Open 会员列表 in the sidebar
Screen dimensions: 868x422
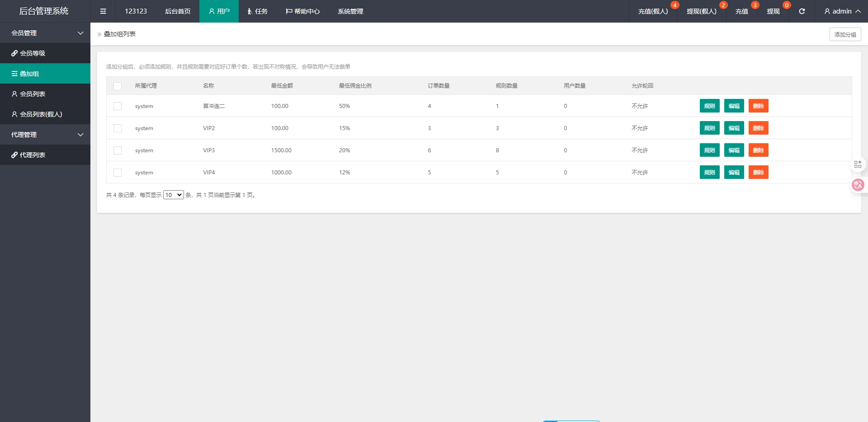tap(33, 94)
